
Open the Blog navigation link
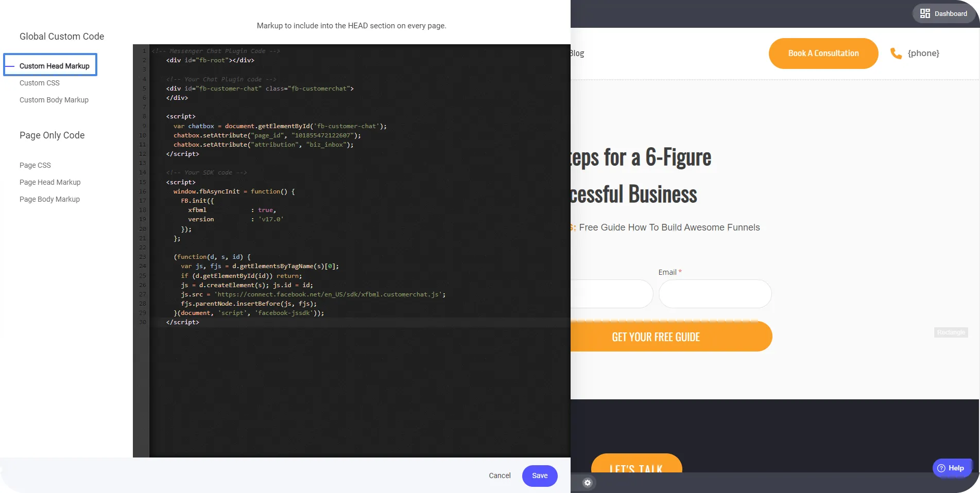[578, 53]
